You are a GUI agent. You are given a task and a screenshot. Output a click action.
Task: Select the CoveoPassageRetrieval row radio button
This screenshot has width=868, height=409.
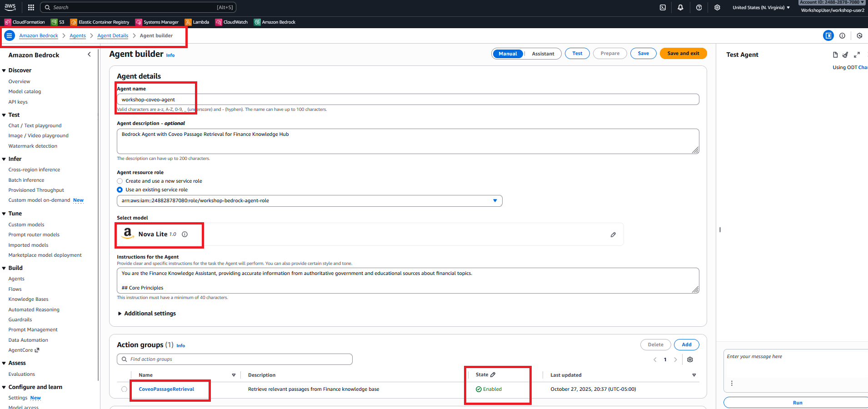pos(124,389)
